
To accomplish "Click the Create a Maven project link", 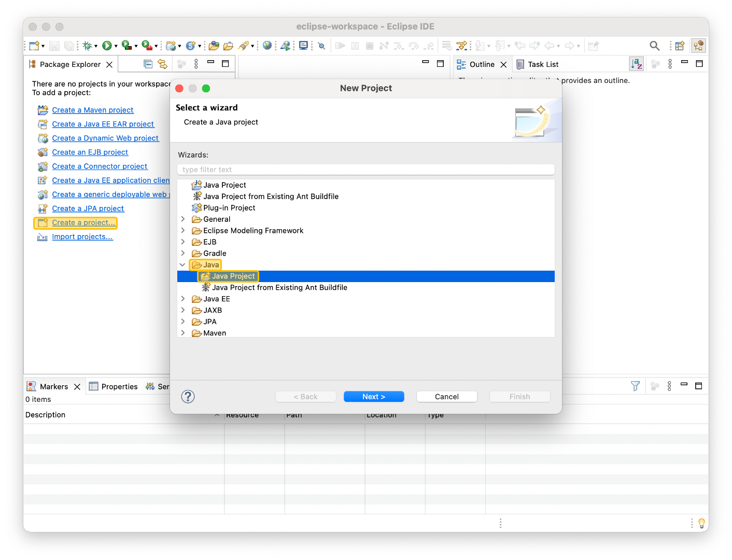I will point(93,110).
